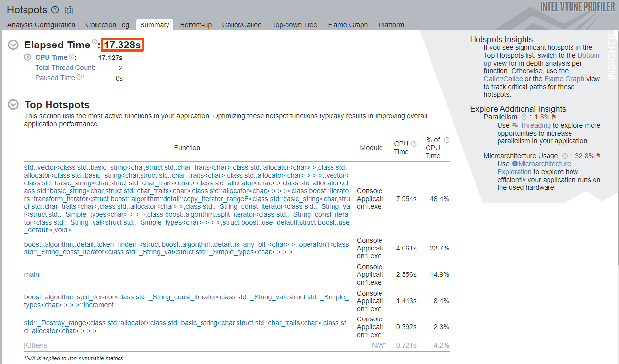Click the main function link
Screen dimensions: 619x364
point(32,274)
